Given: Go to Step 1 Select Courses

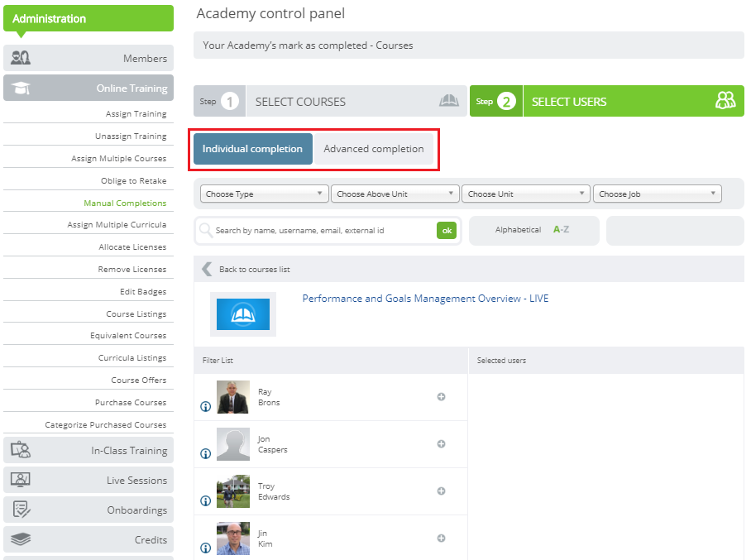Looking at the screenshot, I should point(330,101).
